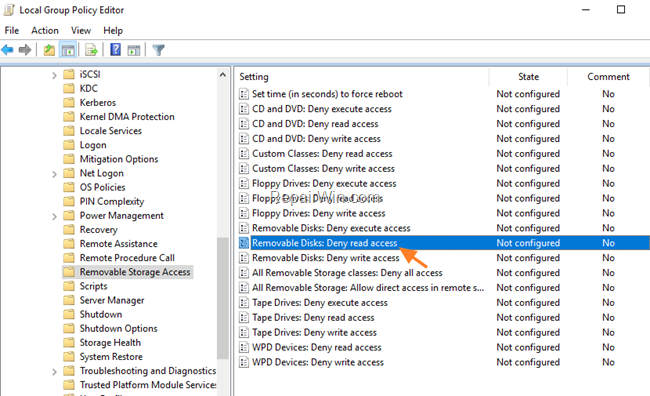Click the tree pane scroll up arrow
This screenshot has width=650, height=396.
(x=223, y=75)
